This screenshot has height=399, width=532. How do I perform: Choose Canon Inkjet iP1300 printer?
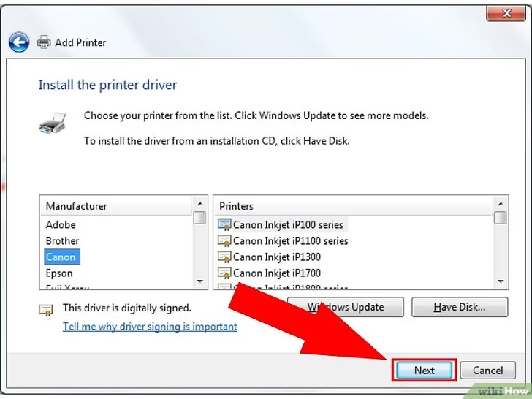277,256
